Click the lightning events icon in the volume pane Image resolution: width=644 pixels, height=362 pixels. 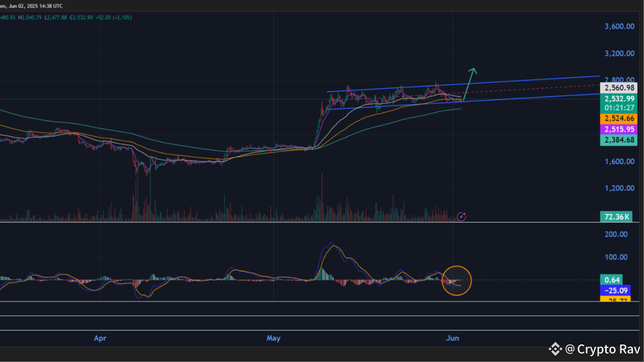click(x=461, y=217)
